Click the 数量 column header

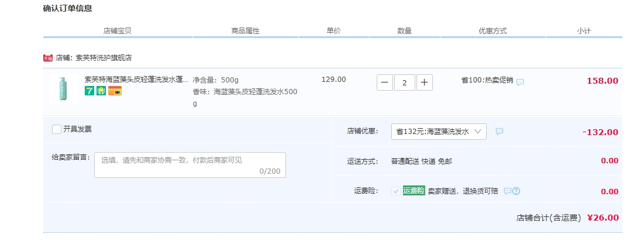[404, 31]
